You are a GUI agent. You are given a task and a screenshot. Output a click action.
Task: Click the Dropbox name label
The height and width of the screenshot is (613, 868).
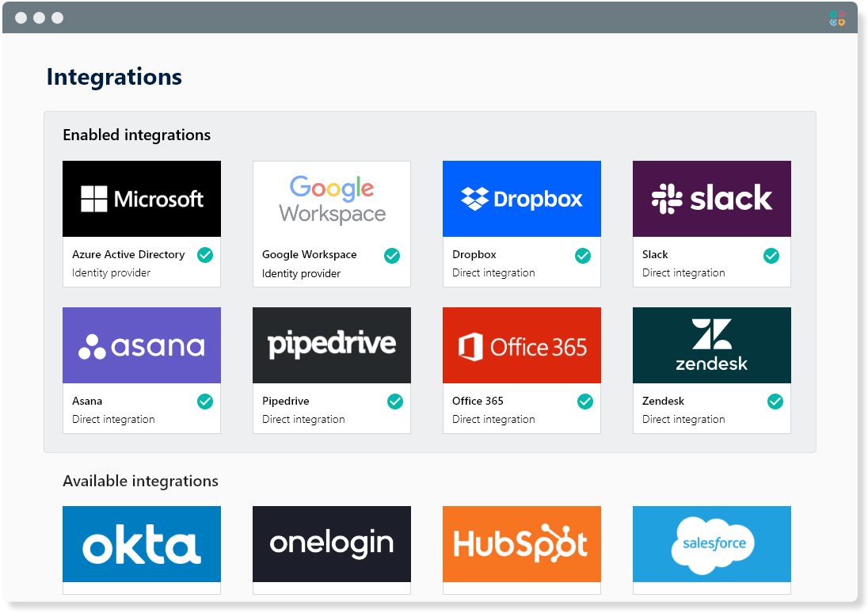(x=474, y=254)
